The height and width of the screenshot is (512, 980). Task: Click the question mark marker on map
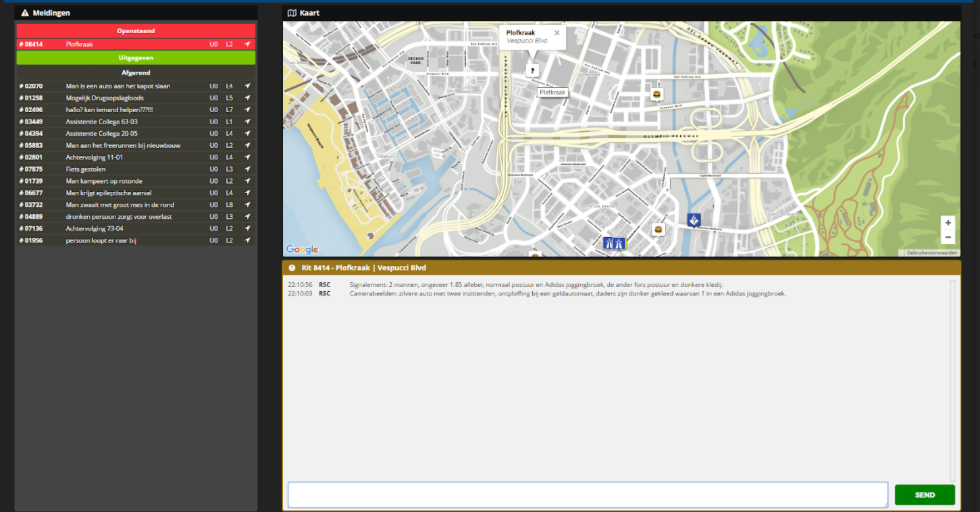pyautogui.click(x=532, y=70)
